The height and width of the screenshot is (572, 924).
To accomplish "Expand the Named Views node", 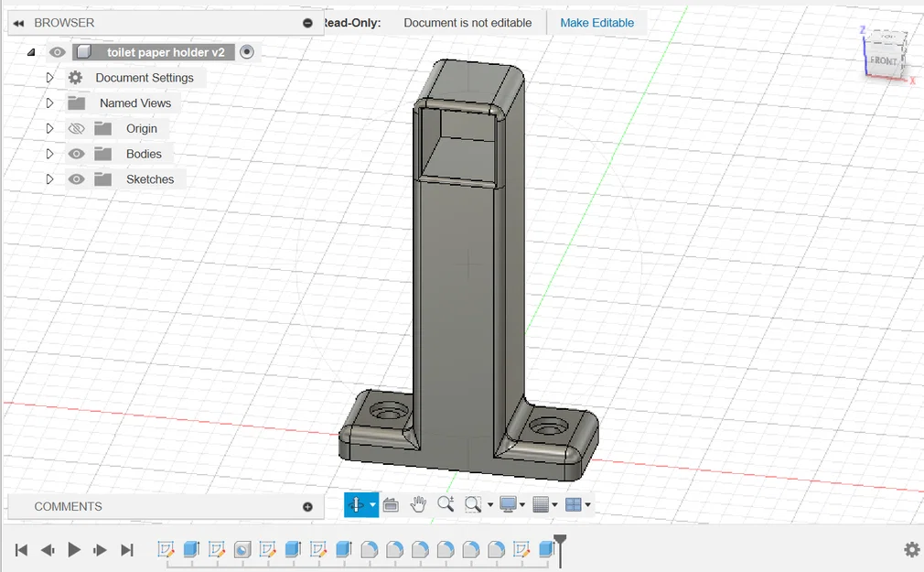I will tap(50, 103).
